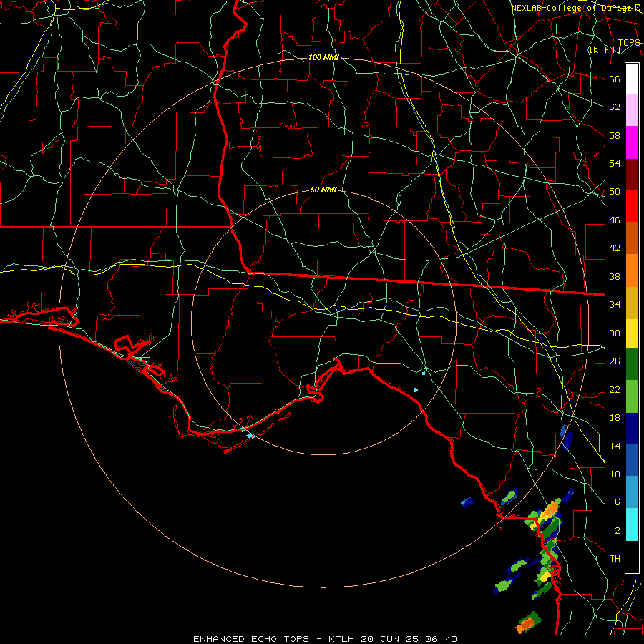Image resolution: width=644 pixels, height=644 pixels.
Task: Click the 18 value on the legend scale
Action: coord(615,418)
